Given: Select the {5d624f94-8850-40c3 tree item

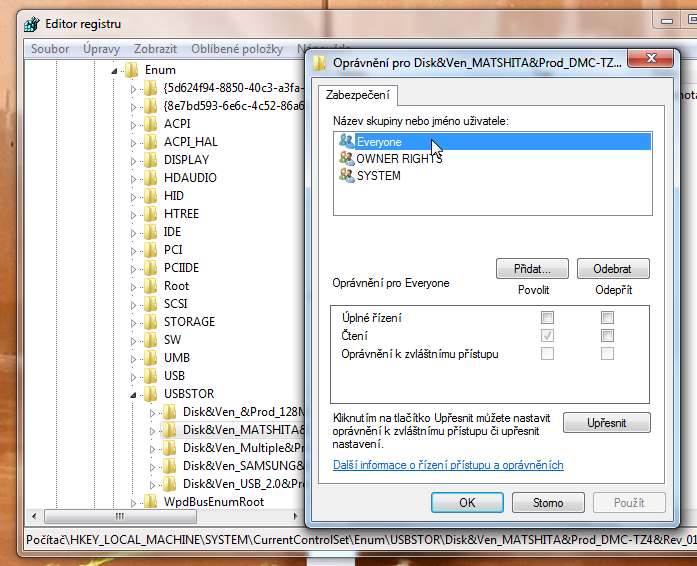Looking at the screenshot, I should (234, 88).
